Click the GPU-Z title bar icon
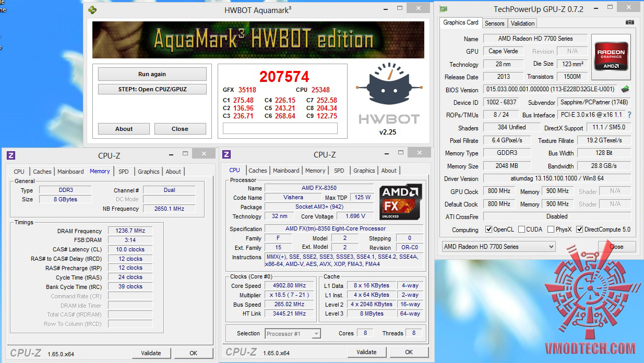This screenshot has width=644, height=363. click(x=444, y=9)
